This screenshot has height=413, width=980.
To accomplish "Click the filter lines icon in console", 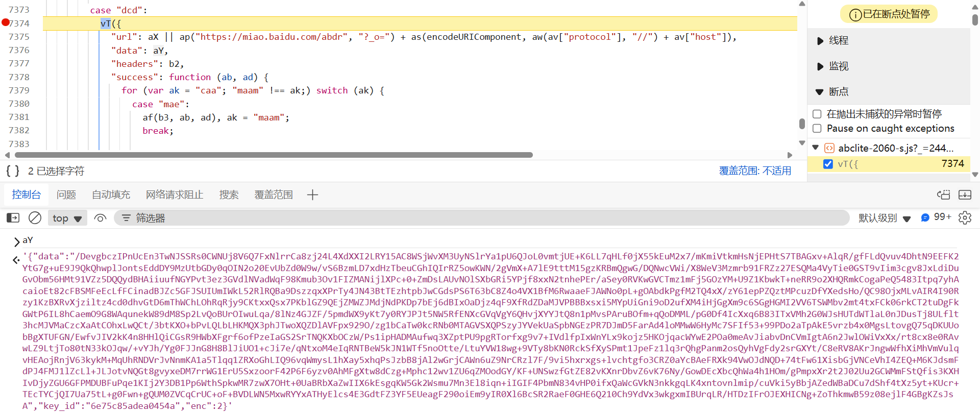I will click(126, 218).
